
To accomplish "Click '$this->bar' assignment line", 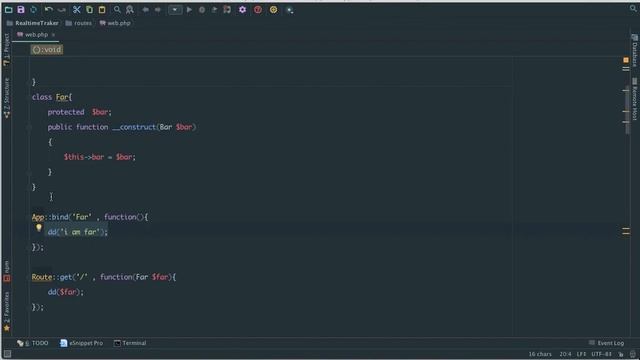I will pyautogui.click(x=100, y=157).
